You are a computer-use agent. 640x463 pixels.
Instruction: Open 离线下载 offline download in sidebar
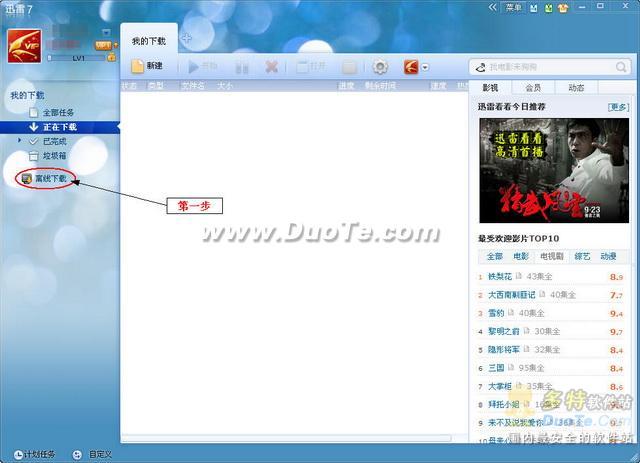click(x=44, y=179)
